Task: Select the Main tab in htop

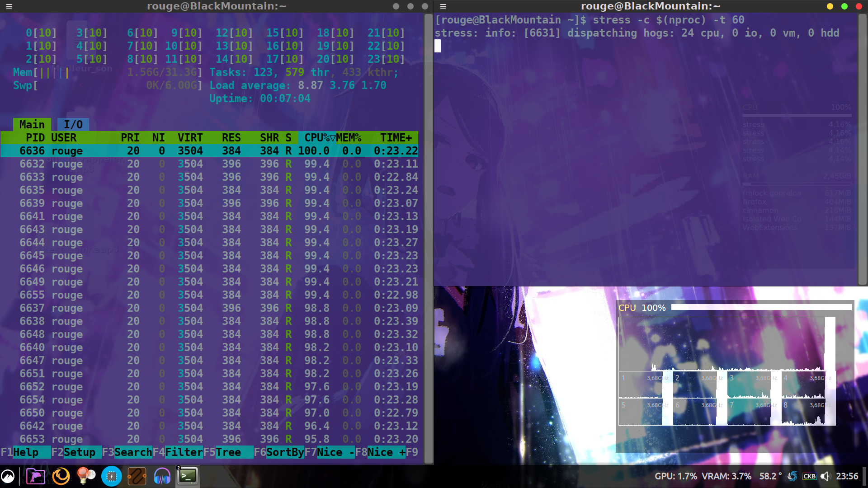Action: (x=32, y=125)
